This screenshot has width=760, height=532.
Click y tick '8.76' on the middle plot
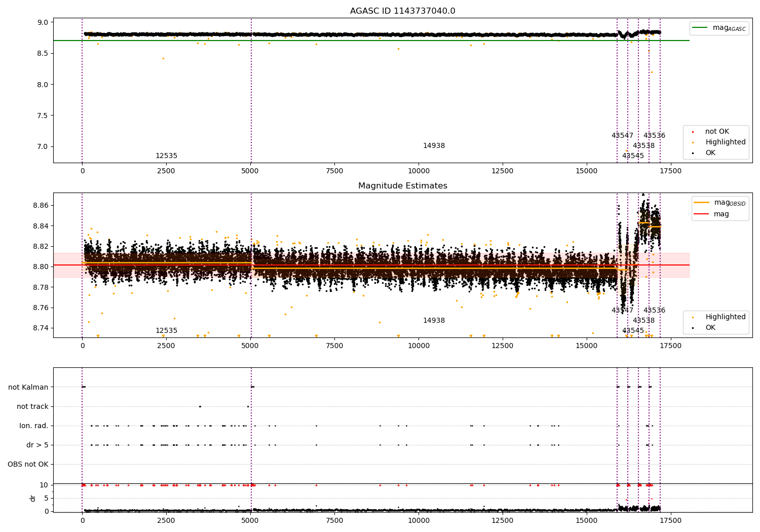coord(41,308)
